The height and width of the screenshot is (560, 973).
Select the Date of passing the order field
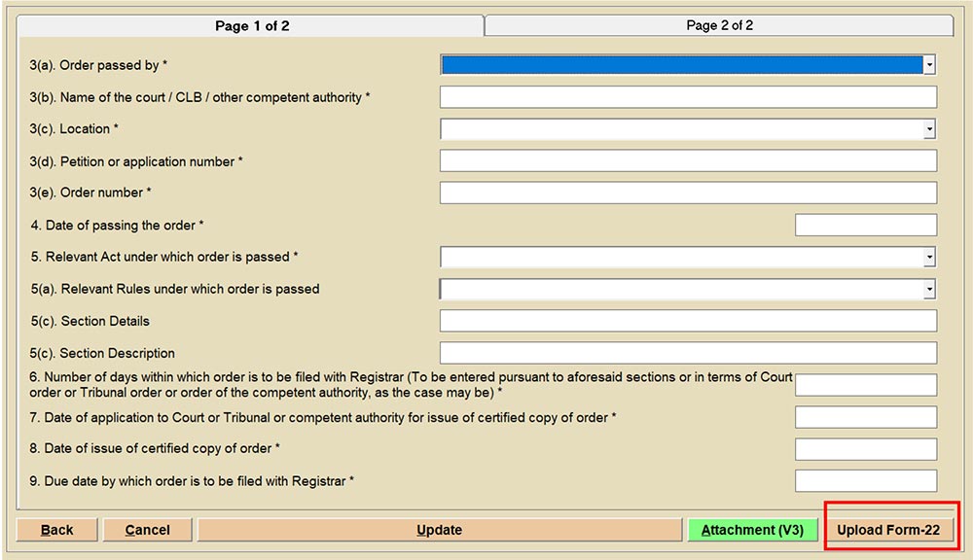click(x=865, y=226)
